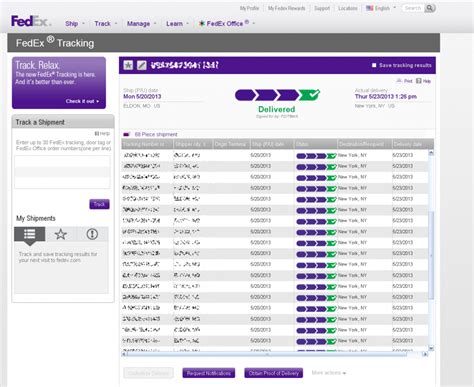The height and width of the screenshot is (387, 474).
Task: Click the purple package icon beside piece shipment
Action: [126, 134]
